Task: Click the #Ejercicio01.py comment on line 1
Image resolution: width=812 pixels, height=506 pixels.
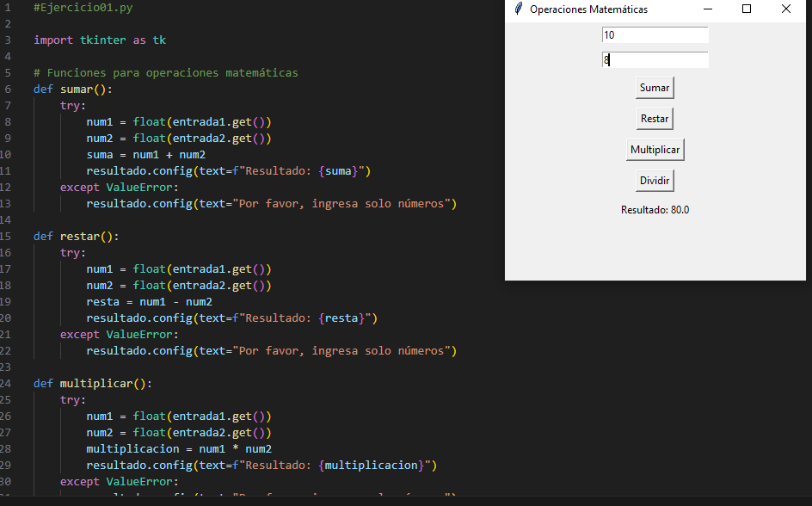Action: tap(83, 7)
